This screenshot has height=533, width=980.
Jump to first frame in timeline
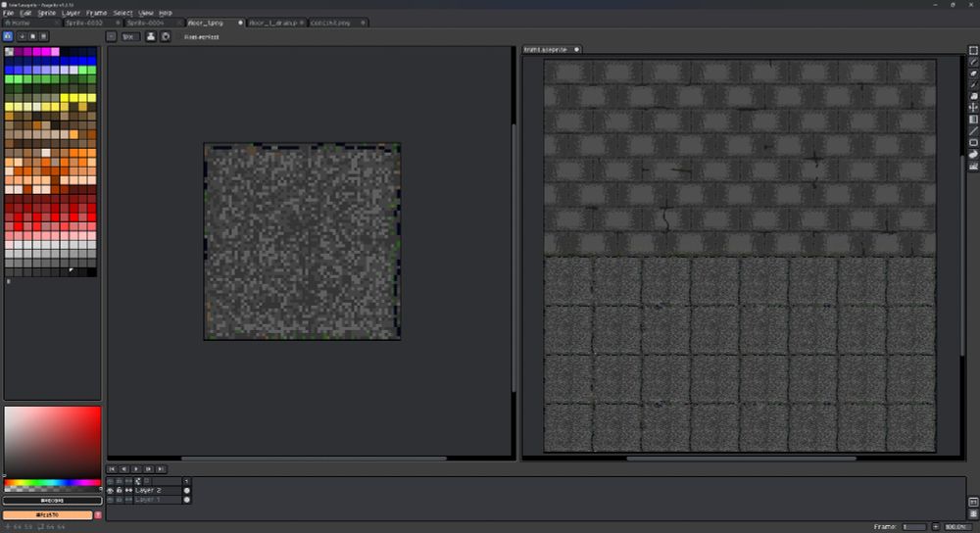pos(112,469)
